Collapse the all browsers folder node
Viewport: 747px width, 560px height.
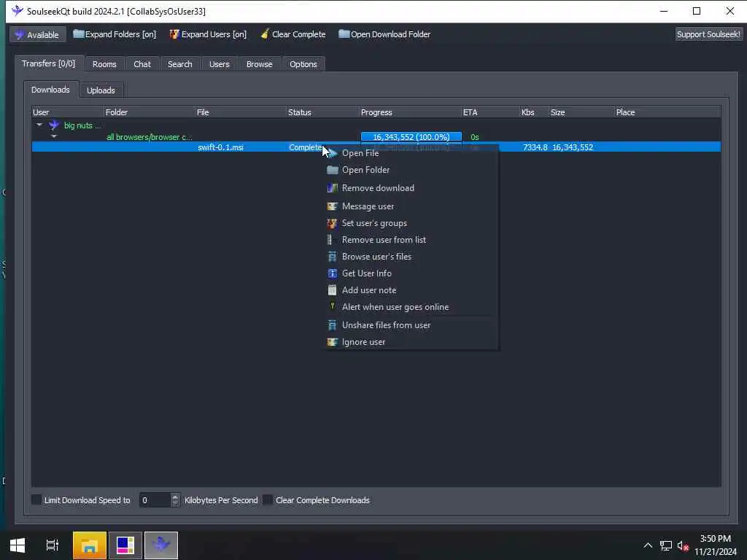(54, 136)
